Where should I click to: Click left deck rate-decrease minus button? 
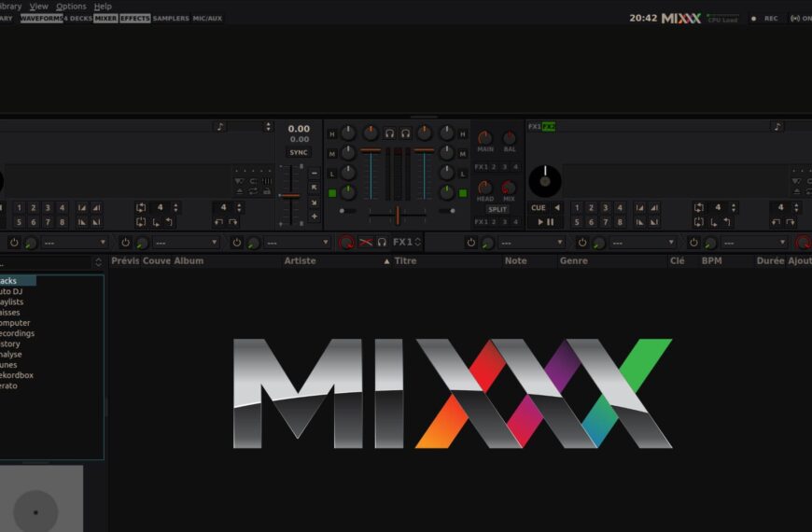314,173
